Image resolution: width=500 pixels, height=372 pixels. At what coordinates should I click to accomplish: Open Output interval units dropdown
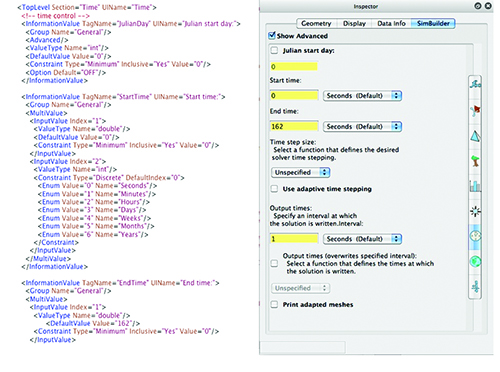pos(362,239)
